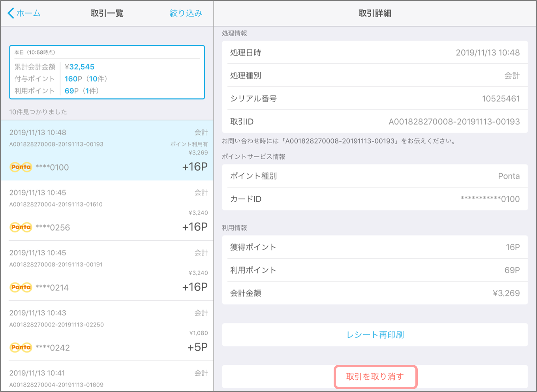Screen dimensions: 537x392
Task: Click the 処理日時 row
Action: (x=375, y=53)
